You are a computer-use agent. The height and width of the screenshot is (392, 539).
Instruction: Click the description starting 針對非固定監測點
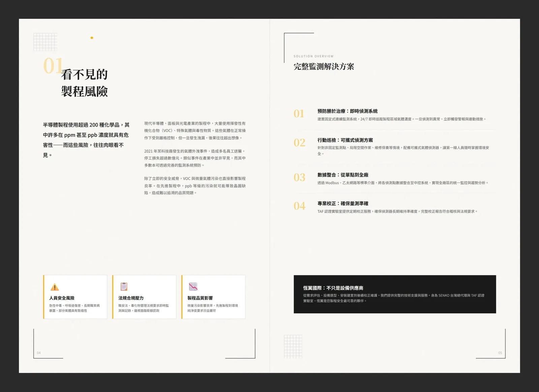[x=403, y=151]
